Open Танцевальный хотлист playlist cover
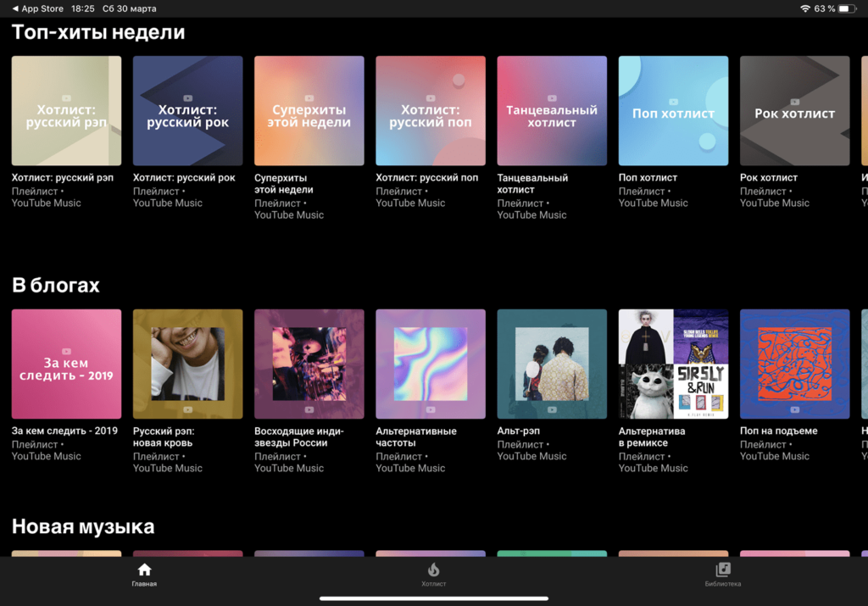 coord(552,111)
